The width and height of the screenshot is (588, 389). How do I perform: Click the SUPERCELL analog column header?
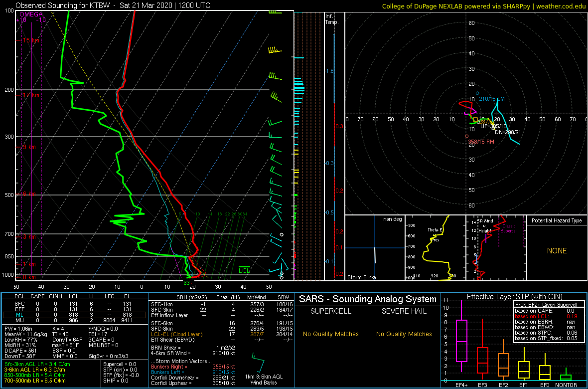point(330,312)
